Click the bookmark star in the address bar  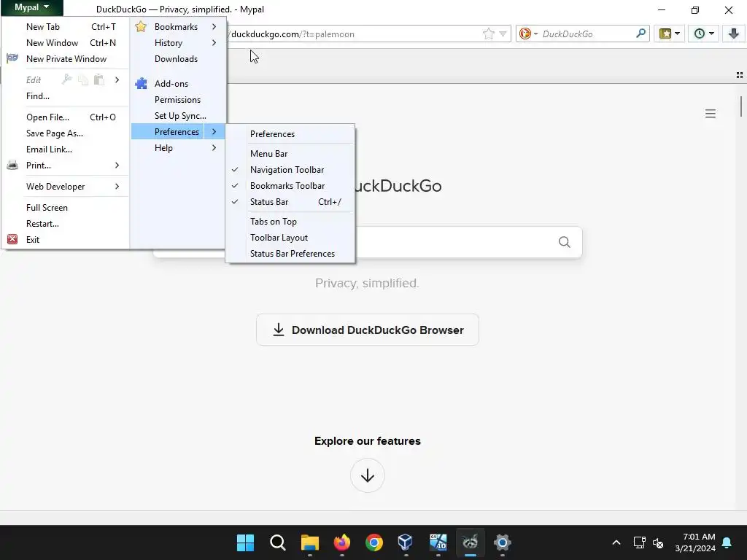pyautogui.click(x=488, y=34)
